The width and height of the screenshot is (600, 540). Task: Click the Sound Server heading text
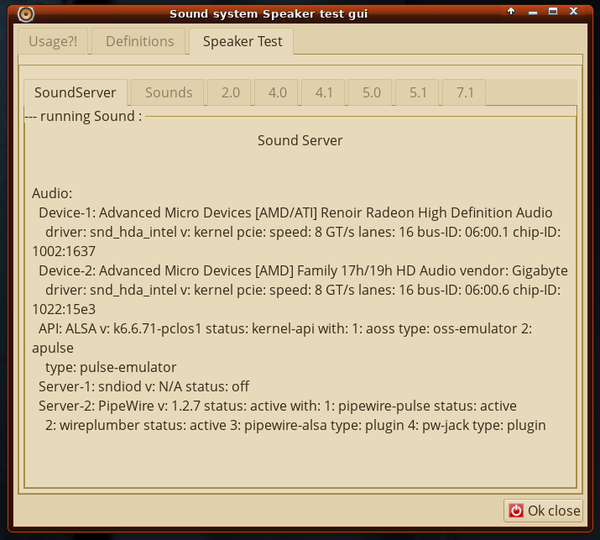300,141
